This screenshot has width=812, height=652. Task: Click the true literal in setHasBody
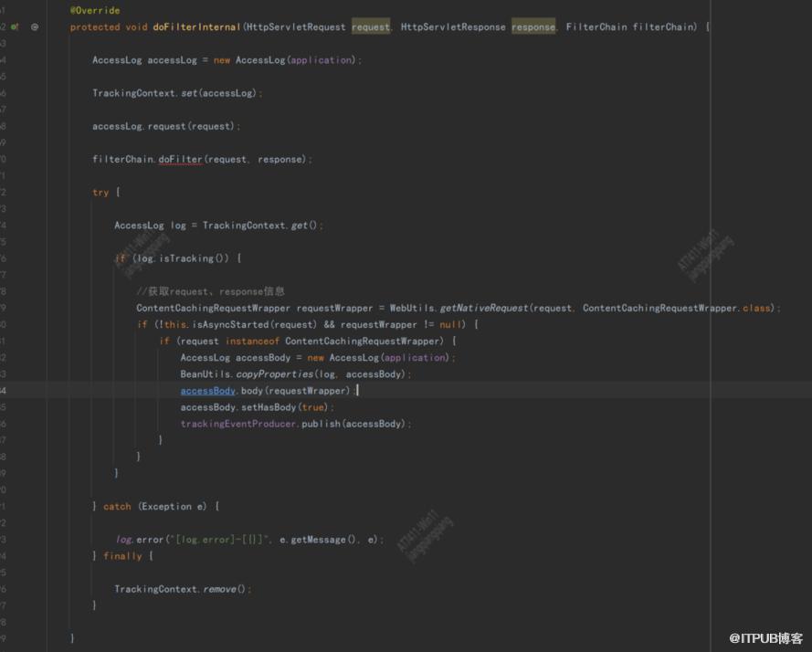313,407
